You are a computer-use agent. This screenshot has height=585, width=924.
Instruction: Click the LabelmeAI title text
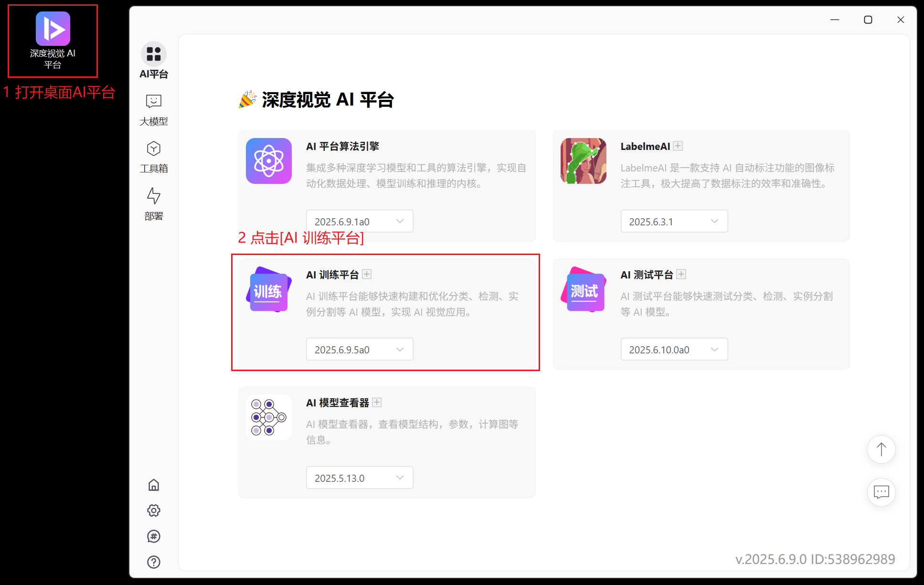(x=645, y=147)
